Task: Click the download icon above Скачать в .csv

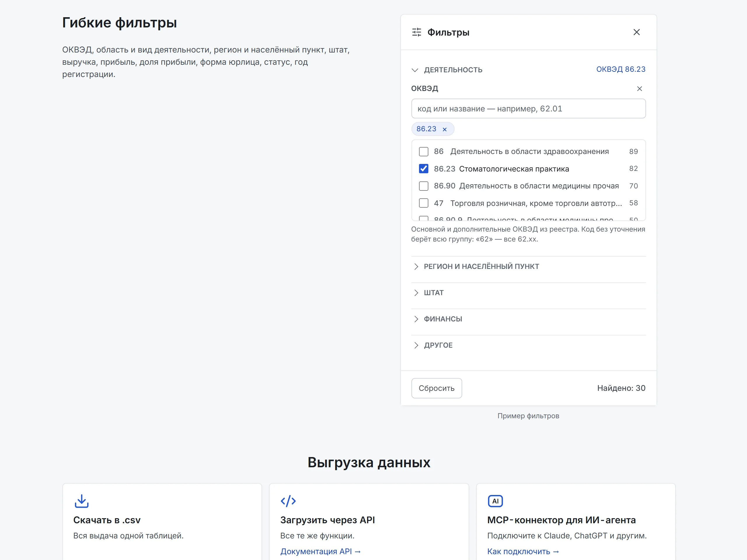Action: [x=81, y=501]
